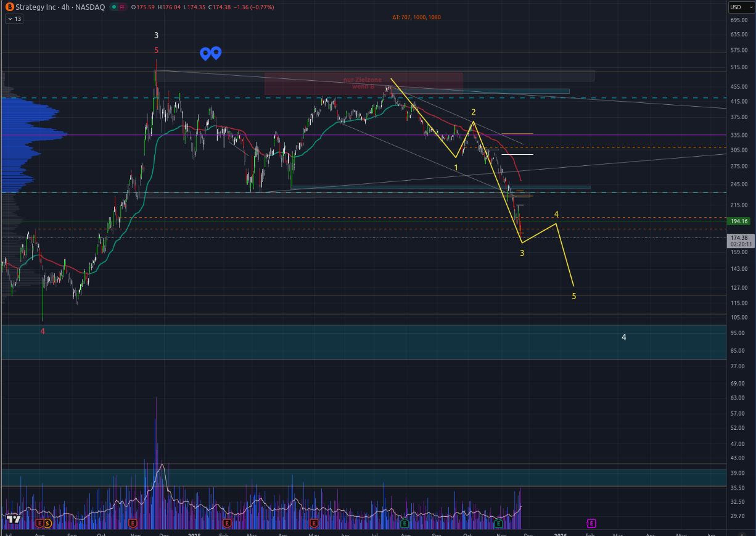756x536 pixels.
Task: Click the orange S split marker
Action: pyautogui.click(x=47, y=524)
